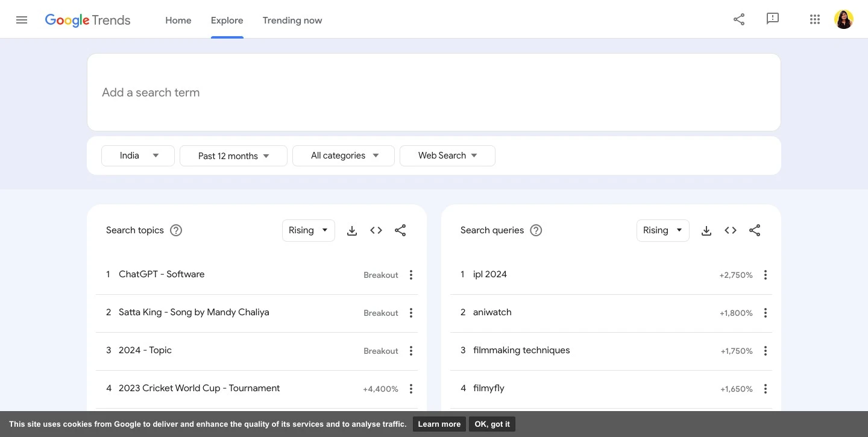This screenshot has width=868, height=437.
Task: Open the India region dropdown
Action: pyautogui.click(x=138, y=156)
